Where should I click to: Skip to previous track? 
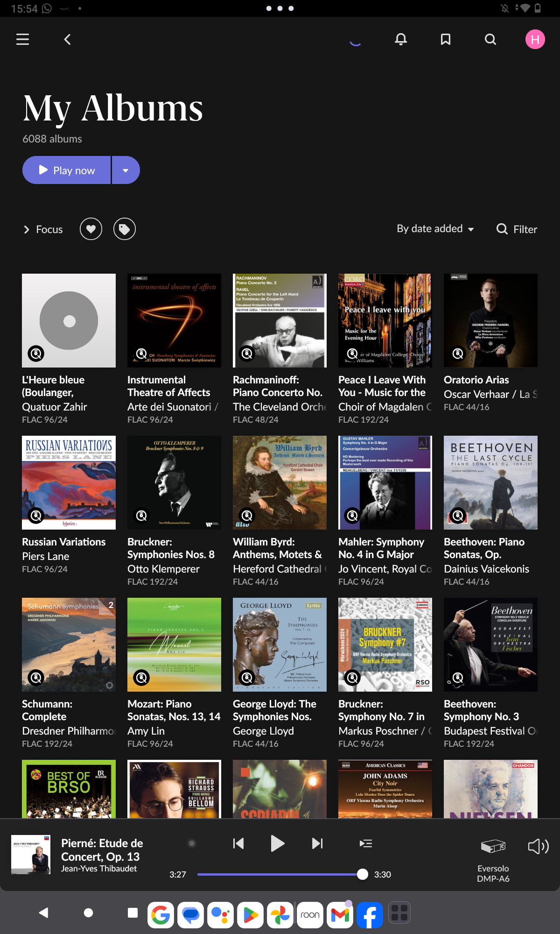[238, 843]
